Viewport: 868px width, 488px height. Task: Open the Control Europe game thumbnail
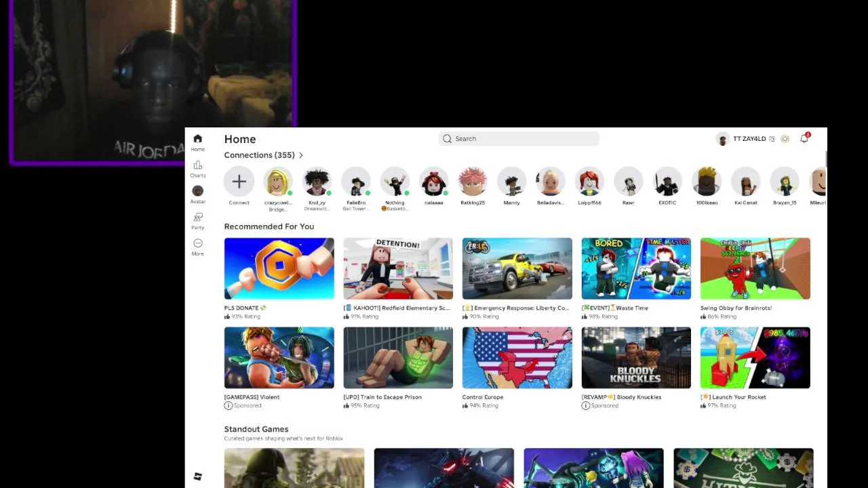[517, 358]
